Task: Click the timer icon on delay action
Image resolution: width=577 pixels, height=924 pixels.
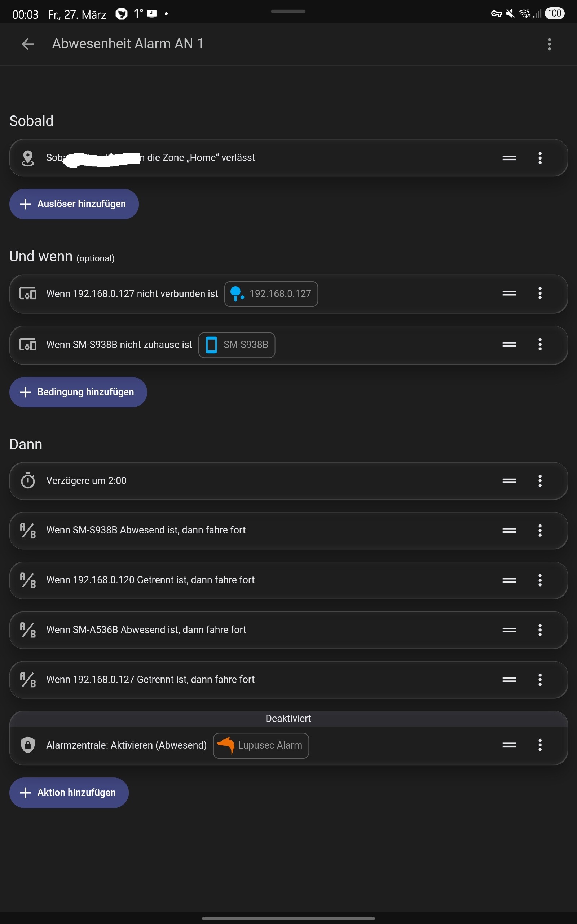Action: 28,481
